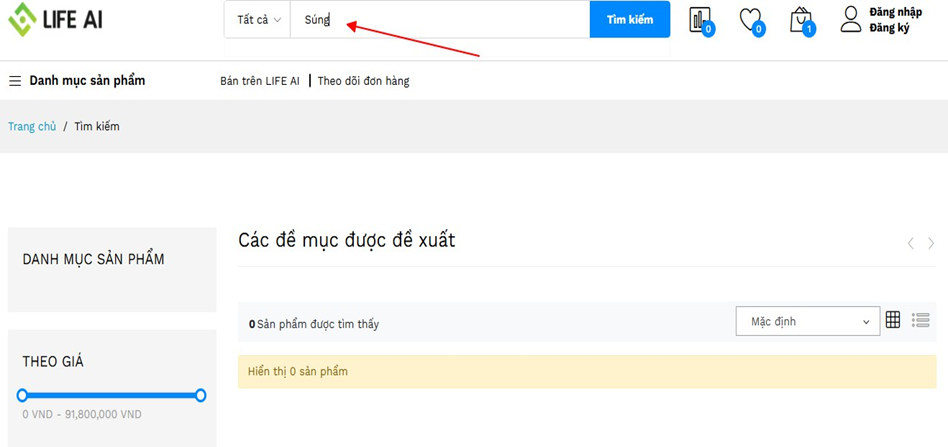The image size is (948, 447).
Task: Expand 'Danh mục sản phẩm' menu
Action: pyautogui.click(x=87, y=81)
